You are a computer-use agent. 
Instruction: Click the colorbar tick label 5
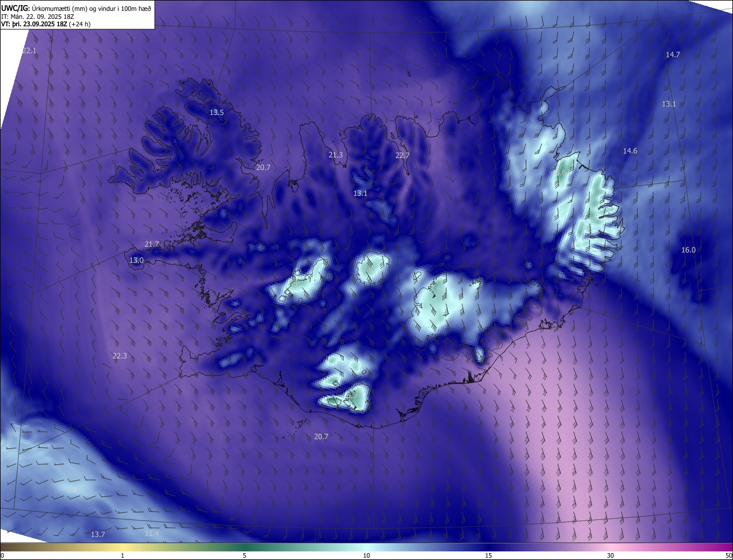coord(245,556)
